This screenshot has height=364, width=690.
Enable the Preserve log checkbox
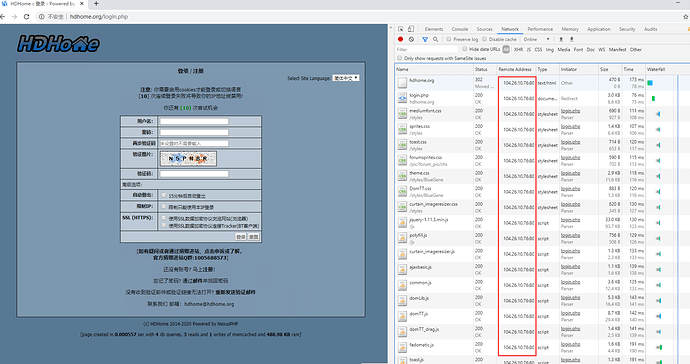pos(449,39)
